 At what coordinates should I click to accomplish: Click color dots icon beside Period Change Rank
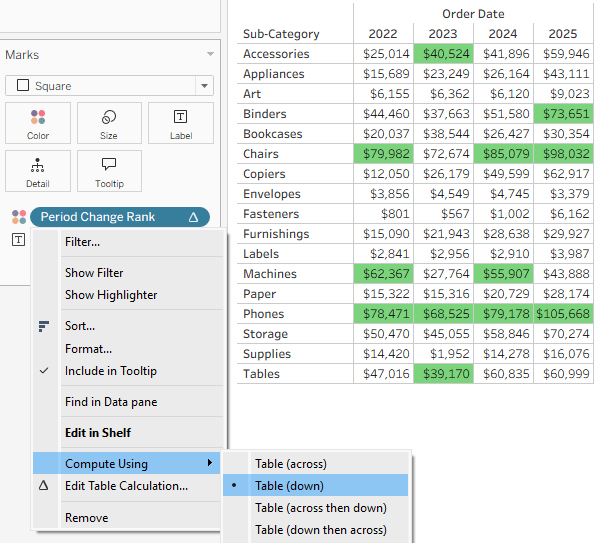point(18,217)
